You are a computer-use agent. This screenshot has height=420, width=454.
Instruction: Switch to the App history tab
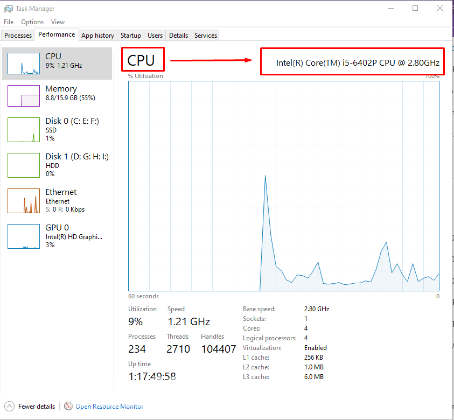pos(97,35)
